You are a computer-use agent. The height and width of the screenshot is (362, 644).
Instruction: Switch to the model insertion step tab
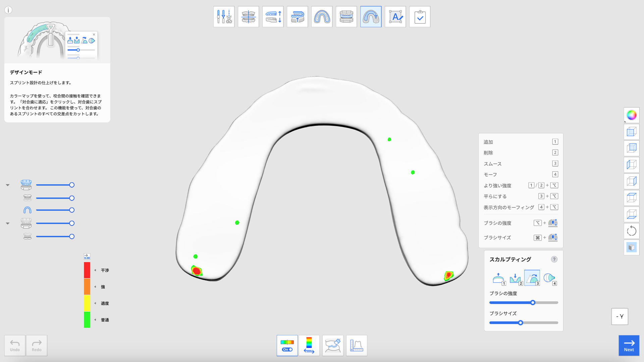coord(297,16)
